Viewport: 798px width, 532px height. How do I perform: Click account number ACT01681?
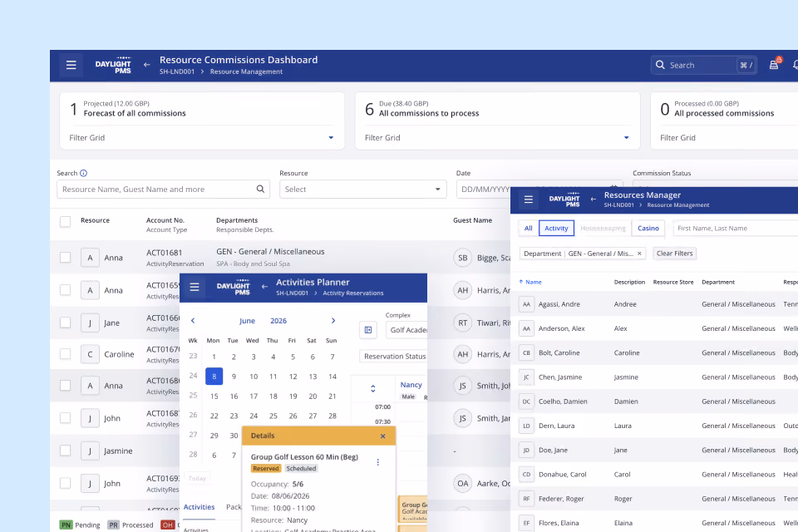[x=164, y=253]
